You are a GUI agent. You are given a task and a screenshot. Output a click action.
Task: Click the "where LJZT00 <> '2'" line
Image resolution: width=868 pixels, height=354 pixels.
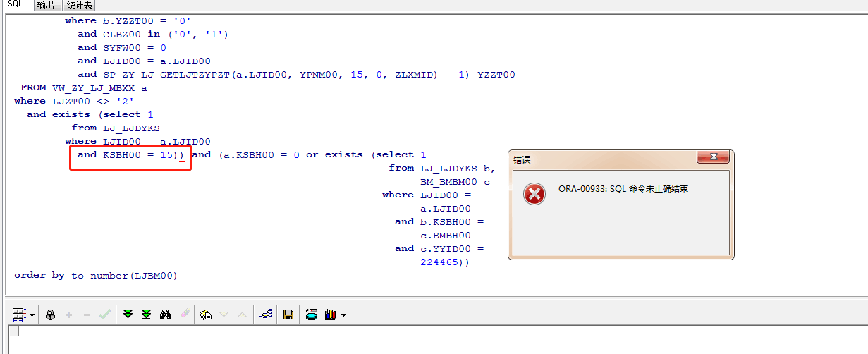[x=74, y=102]
